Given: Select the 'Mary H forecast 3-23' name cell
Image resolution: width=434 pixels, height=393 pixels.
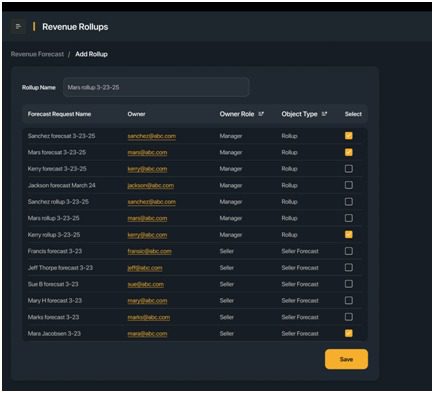Looking at the screenshot, I should click(x=55, y=300).
